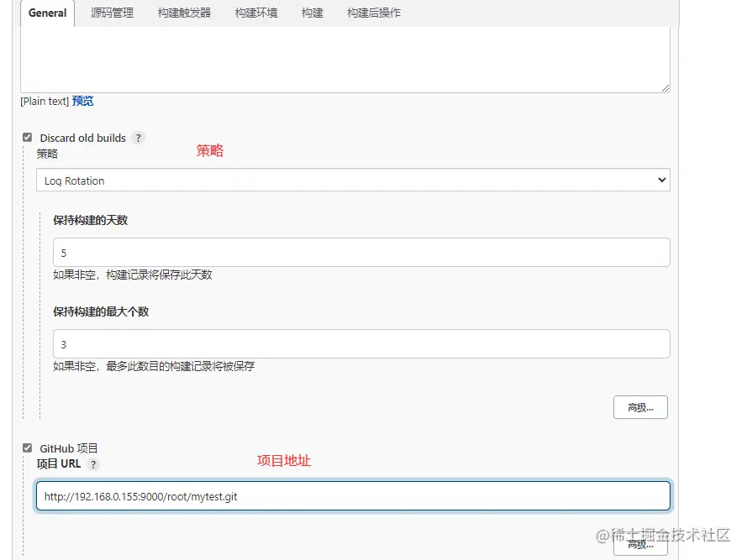Open the General tab
The image size is (747, 560).
point(47,13)
